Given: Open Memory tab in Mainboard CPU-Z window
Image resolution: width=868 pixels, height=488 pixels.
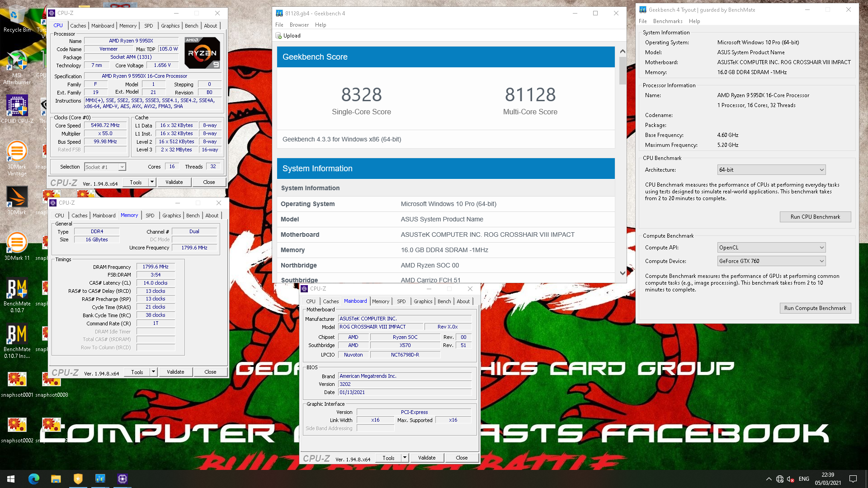Looking at the screenshot, I should click(381, 301).
